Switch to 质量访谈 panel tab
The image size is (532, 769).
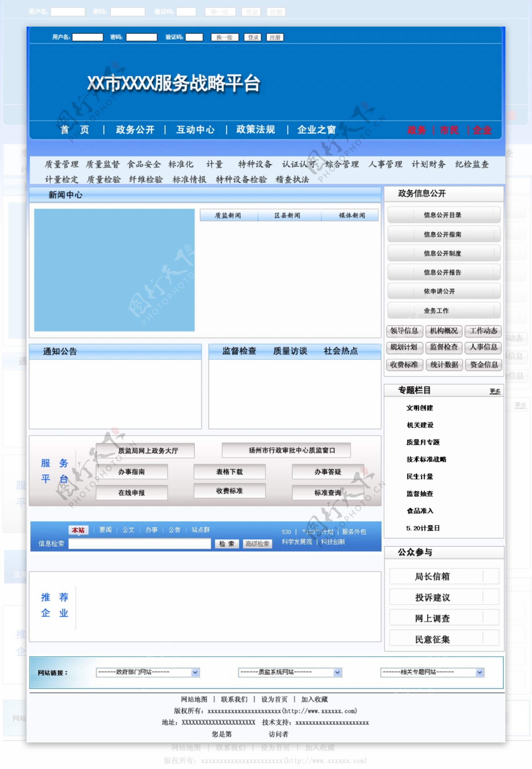click(x=290, y=351)
